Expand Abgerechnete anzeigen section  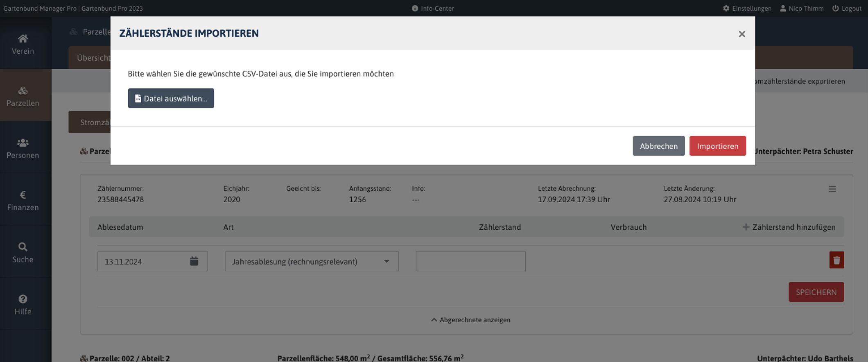(x=470, y=320)
